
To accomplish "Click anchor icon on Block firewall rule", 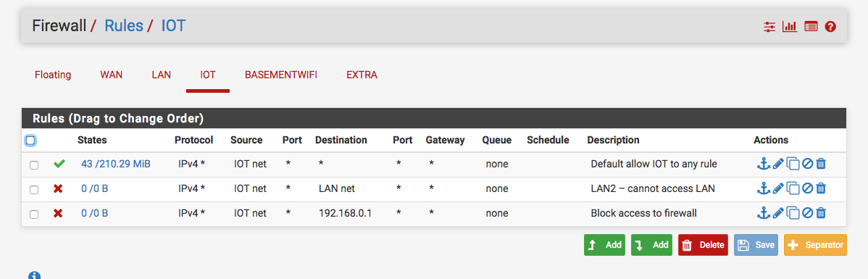I will 764,212.
